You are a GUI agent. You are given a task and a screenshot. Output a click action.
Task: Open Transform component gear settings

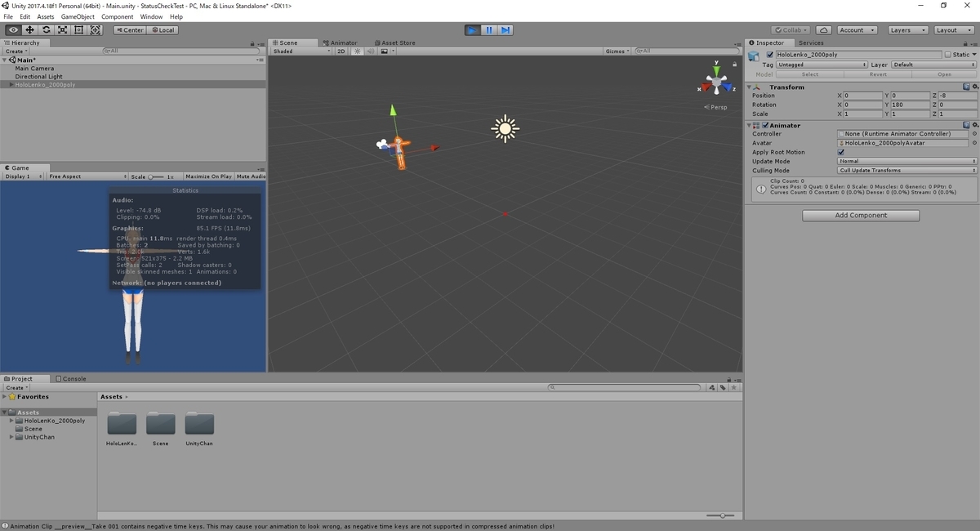tap(974, 87)
